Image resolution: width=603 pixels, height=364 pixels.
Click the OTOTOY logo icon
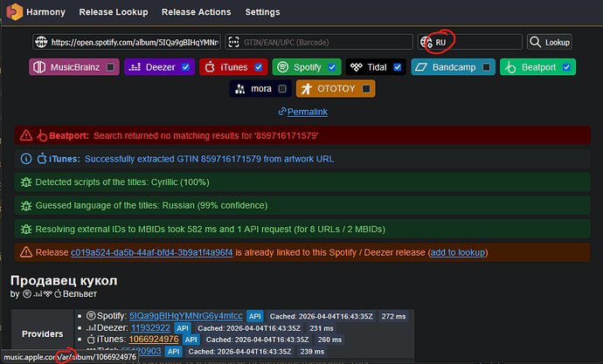tap(306, 89)
